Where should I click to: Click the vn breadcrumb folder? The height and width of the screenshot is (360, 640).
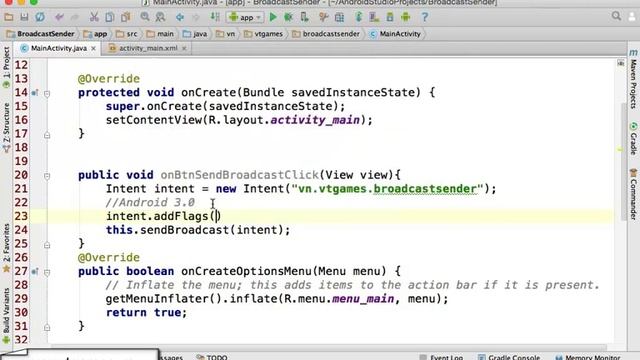[x=225, y=34]
